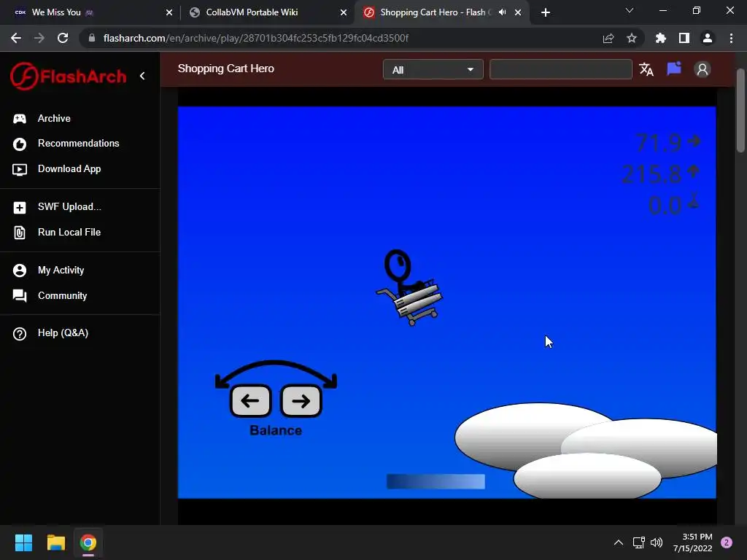Click the SWF Upload plus icon
This screenshot has height=560, width=747.
[20, 208]
